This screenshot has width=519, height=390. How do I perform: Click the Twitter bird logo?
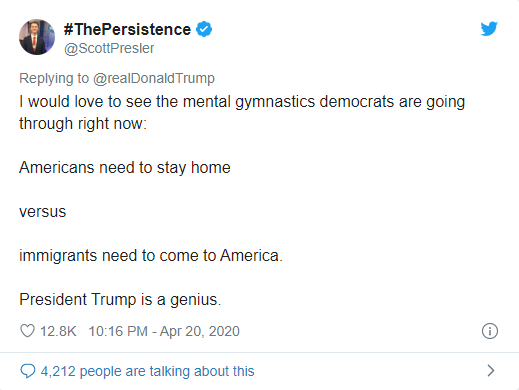489,29
